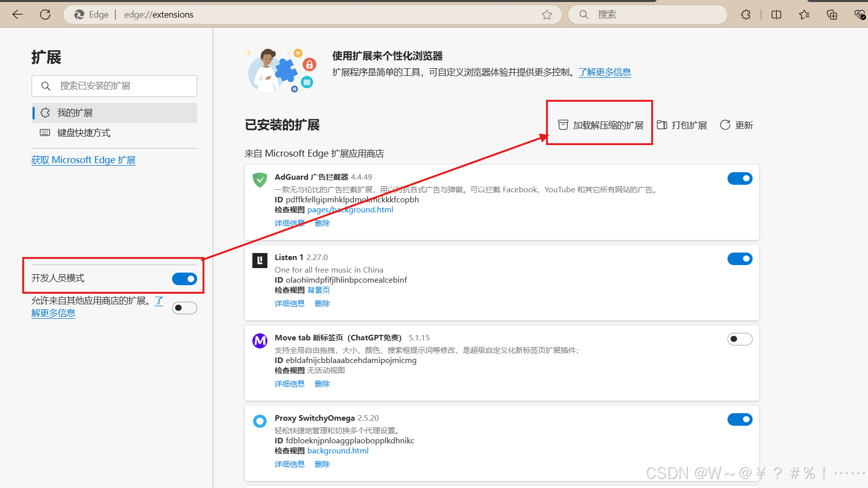Click the 加载解压缩的扩展 box icon
This screenshot has height=488, width=868.
[563, 125]
